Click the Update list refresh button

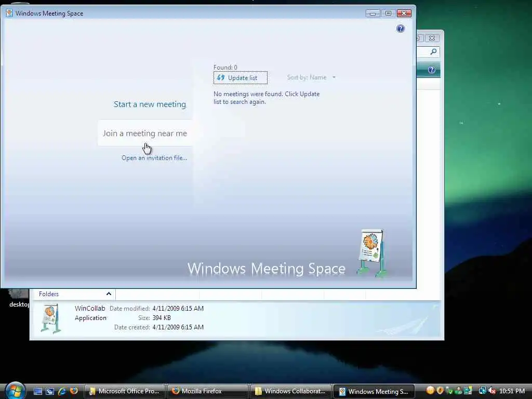pyautogui.click(x=240, y=78)
